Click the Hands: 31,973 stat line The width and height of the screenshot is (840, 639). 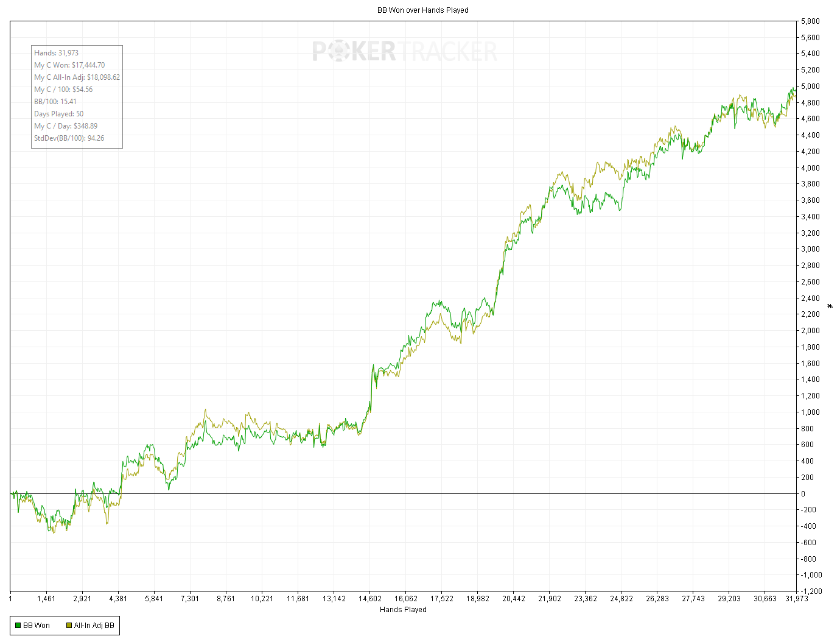coord(57,53)
